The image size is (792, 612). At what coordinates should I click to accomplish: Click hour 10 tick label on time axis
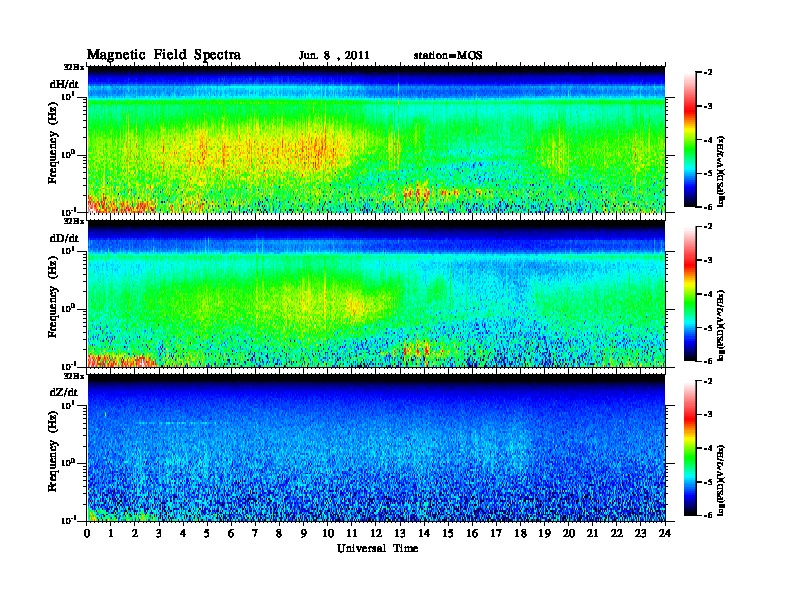pyautogui.click(x=328, y=534)
